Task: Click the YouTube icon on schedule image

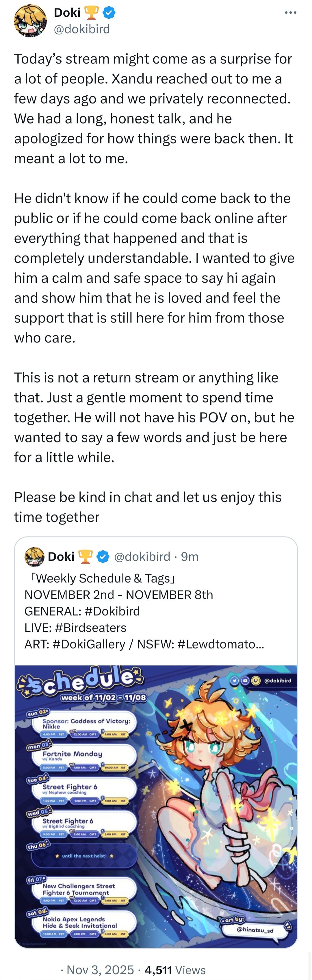Action: [x=245, y=681]
